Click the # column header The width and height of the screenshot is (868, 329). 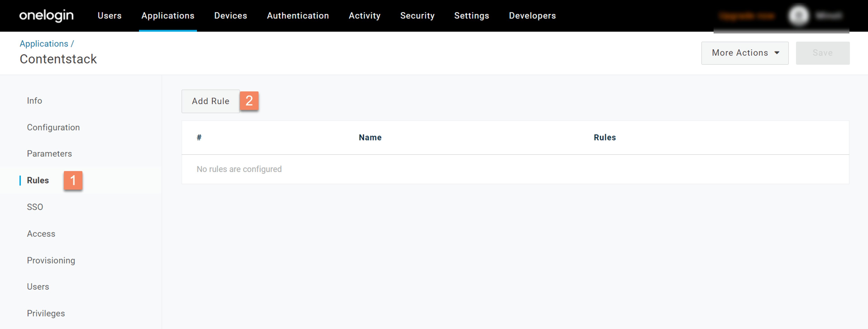click(x=199, y=137)
